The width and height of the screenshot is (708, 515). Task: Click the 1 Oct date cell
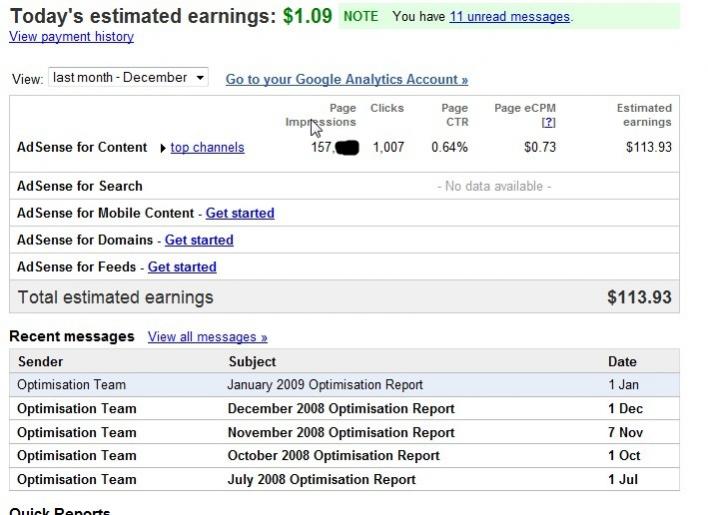624,455
